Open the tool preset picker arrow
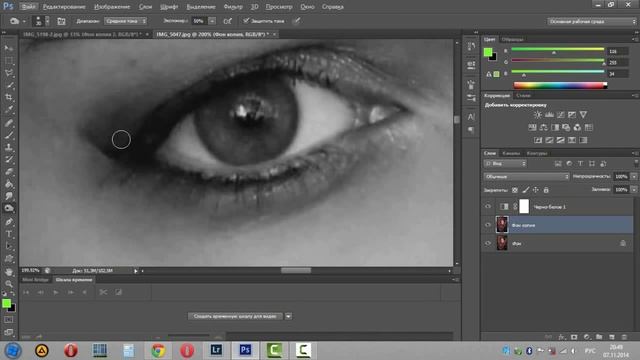 tap(24, 21)
